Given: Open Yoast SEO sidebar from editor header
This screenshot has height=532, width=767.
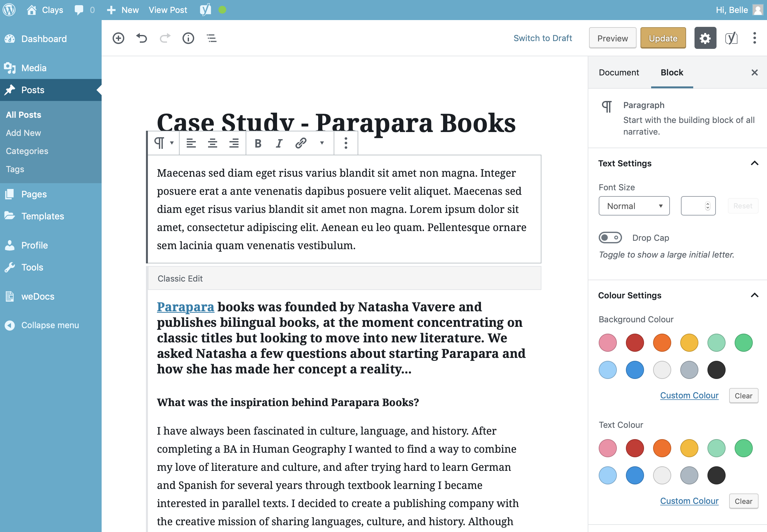Looking at the screenshot, I should [x=731, y=38].
